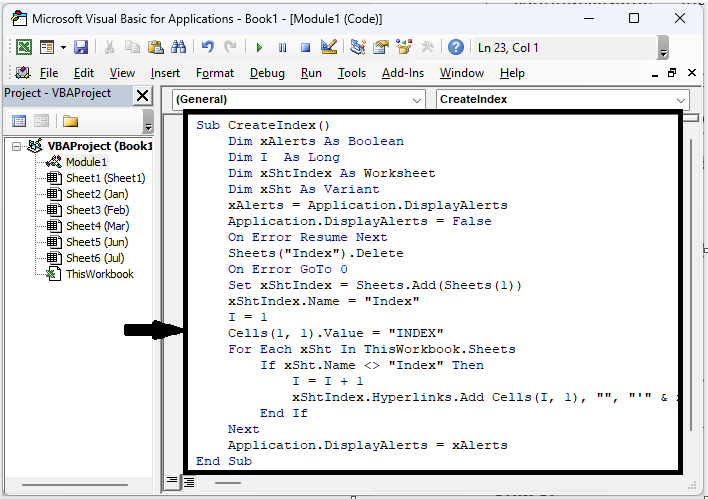This screenshot has width=708, height=499.
Task: Open Visual Basic Help question mark icon
Action: pyautogui.click(x=456, y=47)
